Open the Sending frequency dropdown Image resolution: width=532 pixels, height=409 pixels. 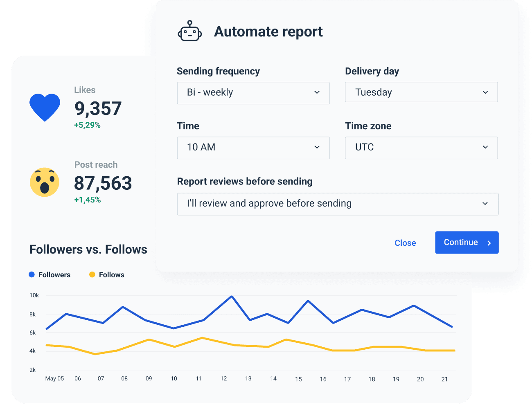pyautogui.click(x=253, y=93)
